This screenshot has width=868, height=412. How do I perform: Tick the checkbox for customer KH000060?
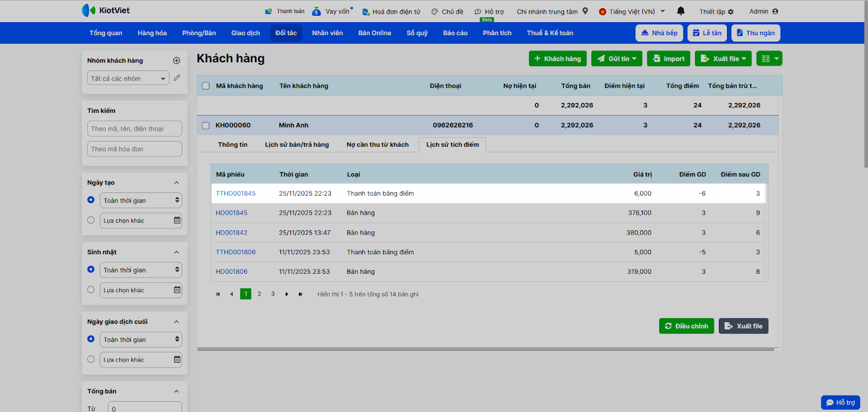click(206, 125)
